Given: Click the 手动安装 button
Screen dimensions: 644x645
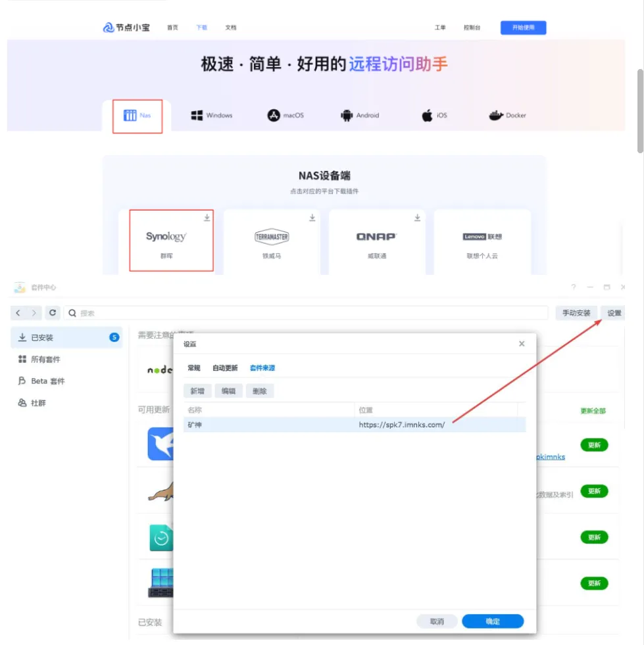Looking at the screenshot, I should point(576,313).
